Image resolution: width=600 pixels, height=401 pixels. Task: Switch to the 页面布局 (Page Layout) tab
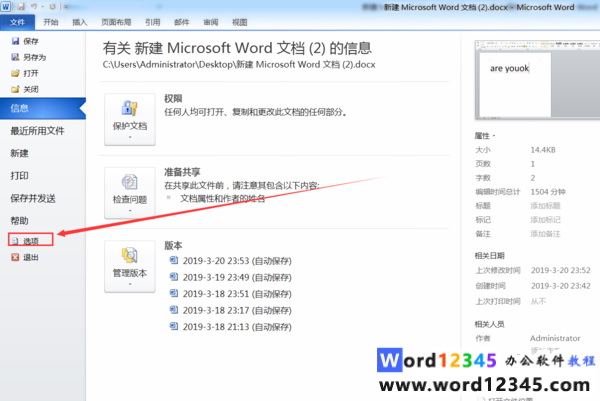click(x=116, y=22)
